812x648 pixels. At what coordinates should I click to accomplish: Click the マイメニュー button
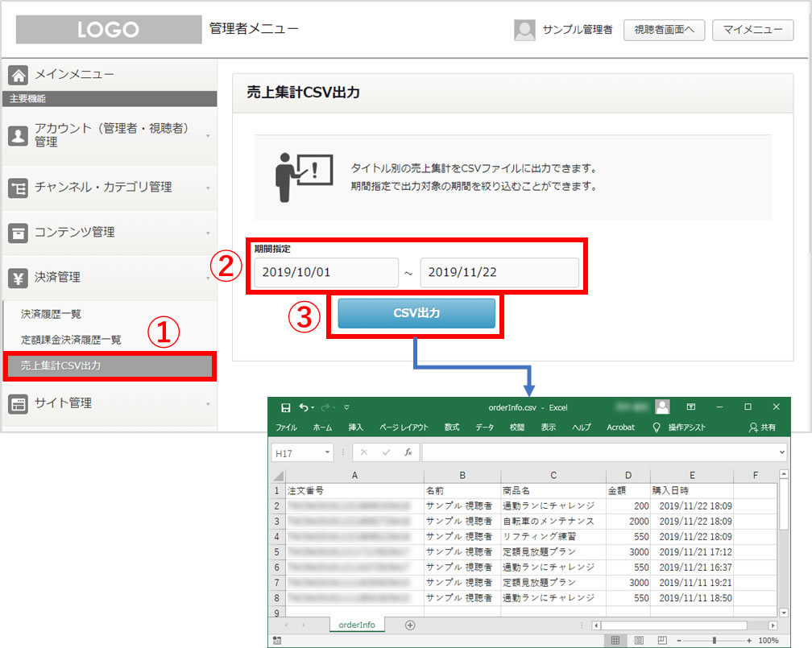click(x=753, y=30)
